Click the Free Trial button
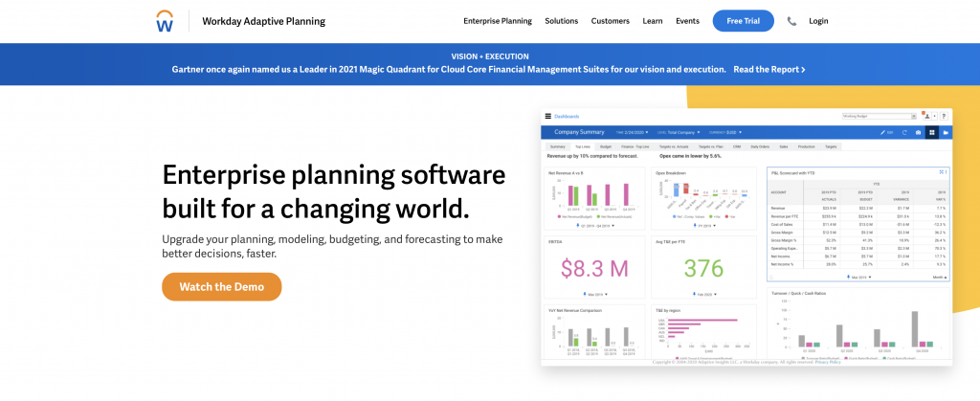980x401 pixels. point(743,21)
